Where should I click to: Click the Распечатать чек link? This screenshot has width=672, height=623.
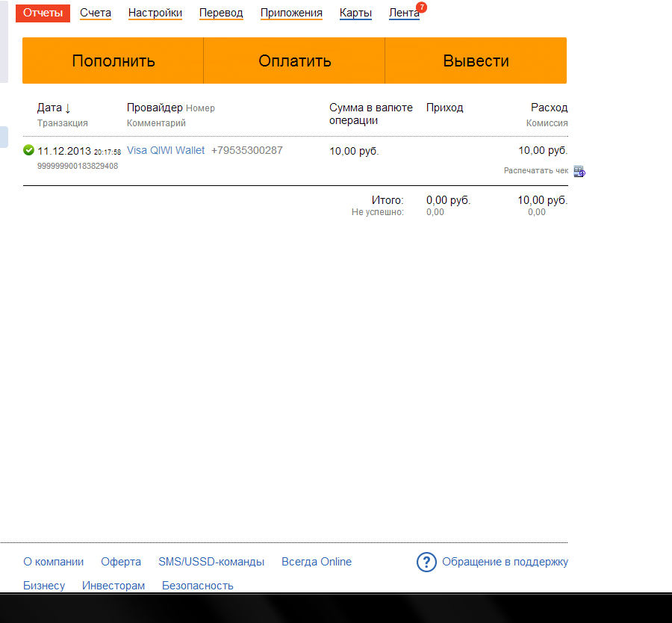tap(535, 170)
